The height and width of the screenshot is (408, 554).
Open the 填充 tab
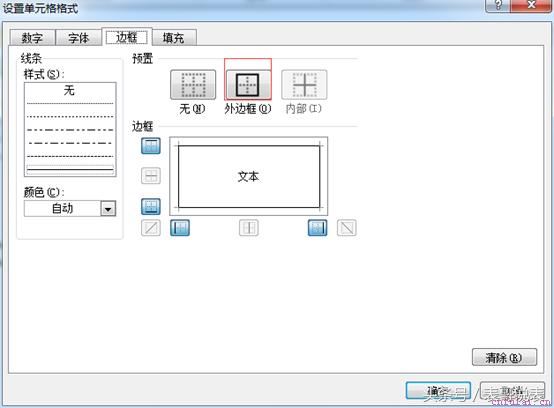click(173, 38)
